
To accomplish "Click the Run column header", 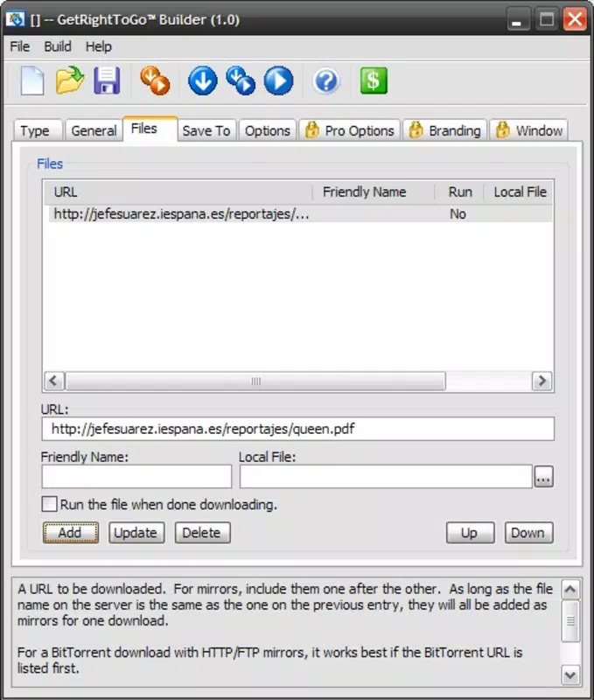I will [x=459, y=192].
